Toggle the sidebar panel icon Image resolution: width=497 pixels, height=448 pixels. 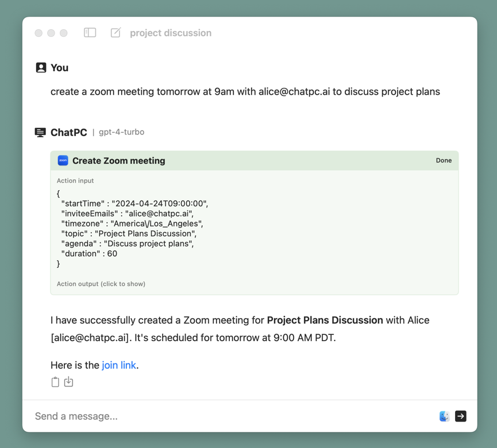(90, 33)
